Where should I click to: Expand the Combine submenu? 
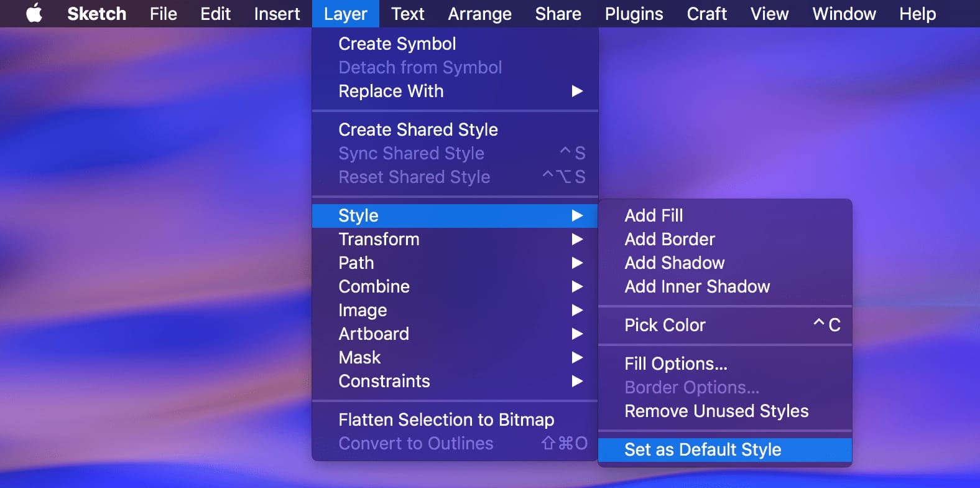click(455, 286)
